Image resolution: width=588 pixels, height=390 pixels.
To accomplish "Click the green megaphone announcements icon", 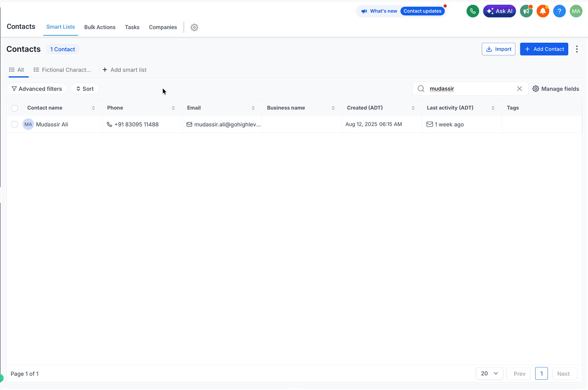I will coord(526,11).
